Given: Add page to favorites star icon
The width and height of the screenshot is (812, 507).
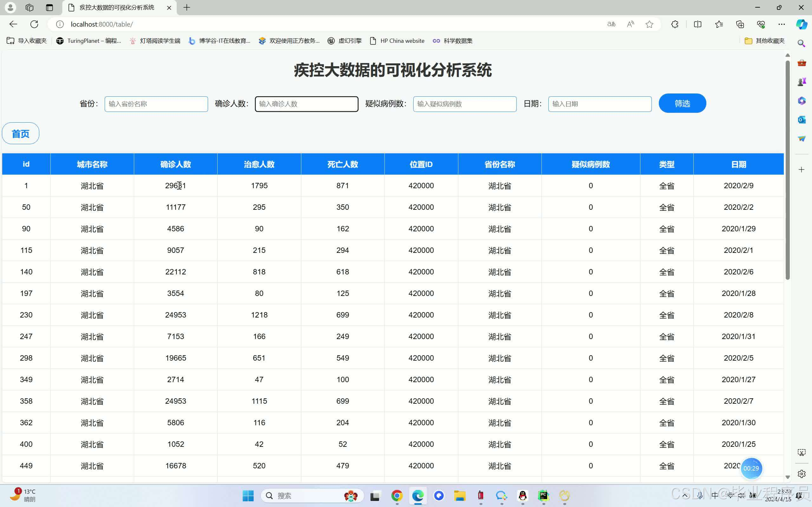Looking at the screenshot, I should pos(649,24).
